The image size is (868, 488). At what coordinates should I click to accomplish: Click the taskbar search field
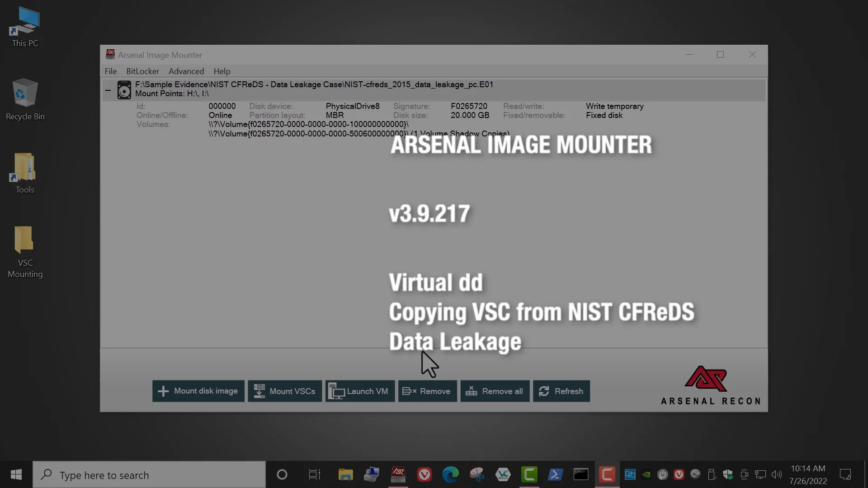(149, 474)
